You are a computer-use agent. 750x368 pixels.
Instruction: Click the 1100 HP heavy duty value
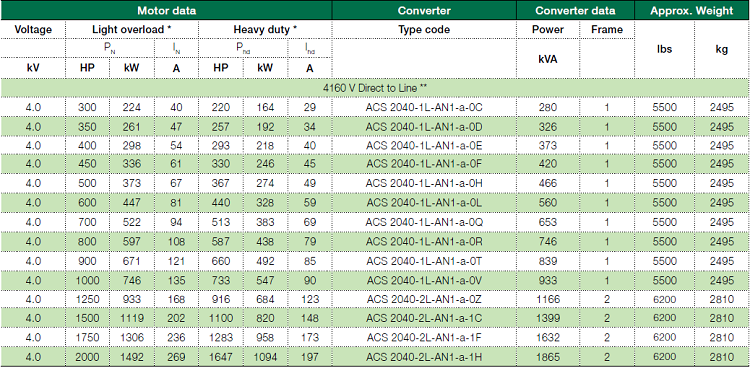tap(221, 318)
